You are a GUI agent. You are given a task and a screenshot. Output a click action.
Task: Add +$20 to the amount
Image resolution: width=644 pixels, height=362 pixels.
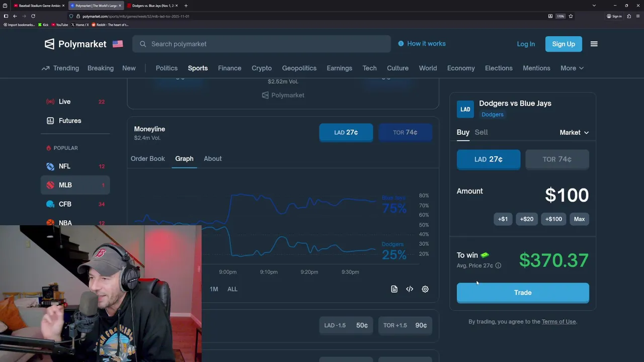527,219
